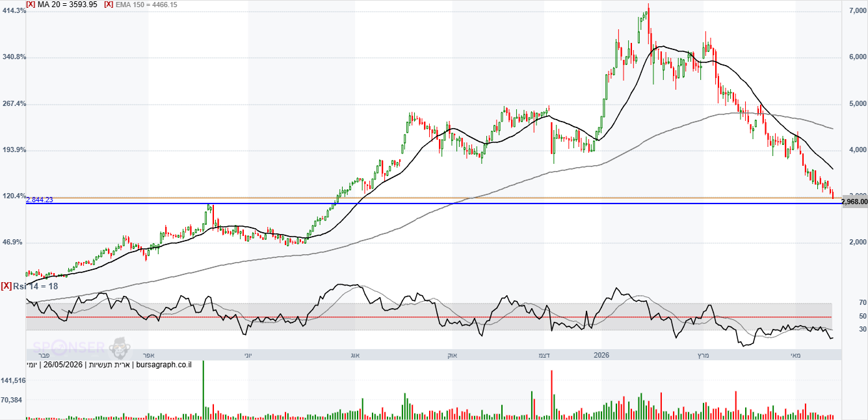Click the tallest green volume bar

203,389
